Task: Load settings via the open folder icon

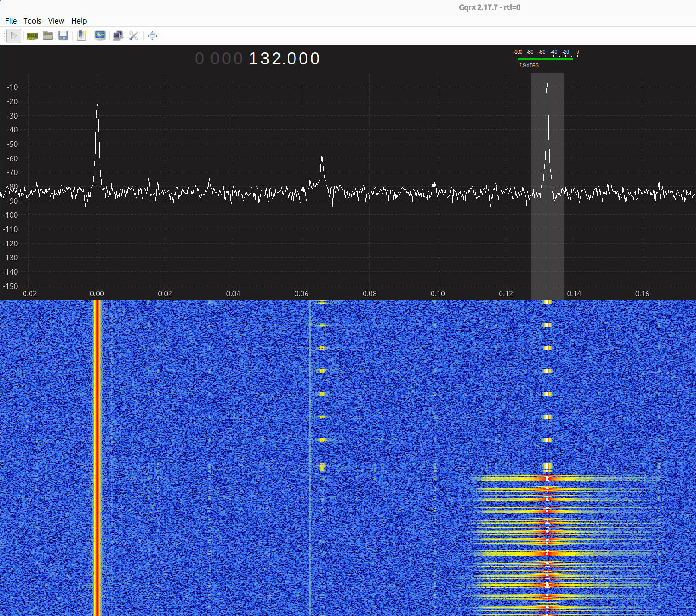Action: coord(48,36)
